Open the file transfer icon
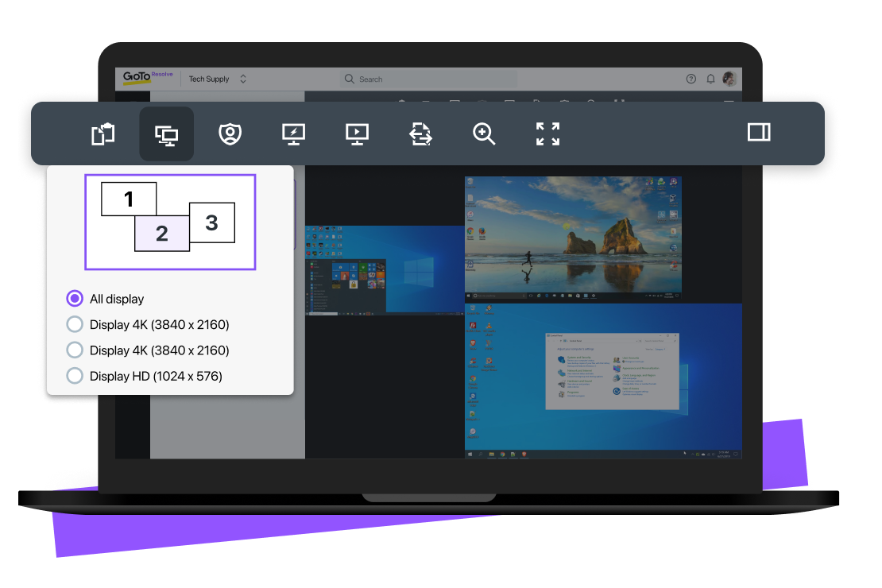Screen dimensions: 882x588 [x=420, y=133]
